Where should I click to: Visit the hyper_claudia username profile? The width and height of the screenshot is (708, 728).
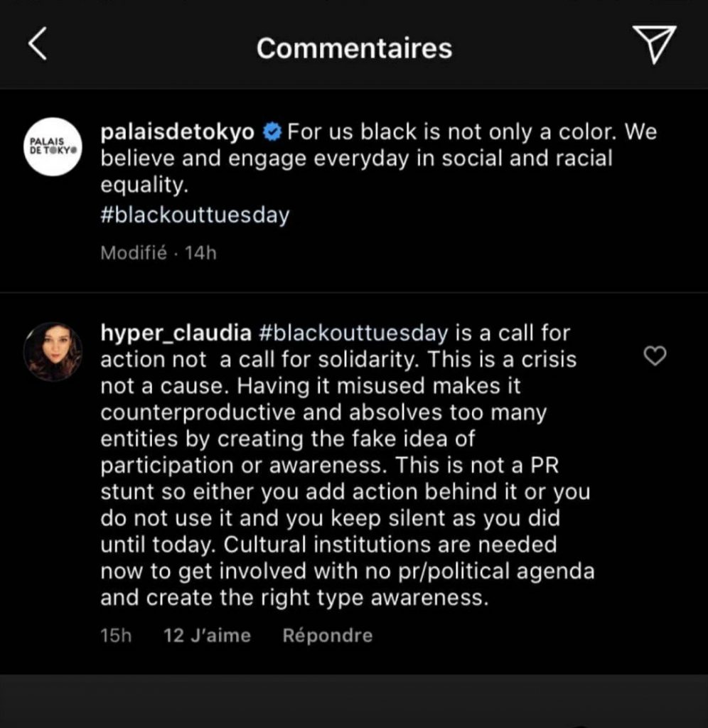pos(176,333)
